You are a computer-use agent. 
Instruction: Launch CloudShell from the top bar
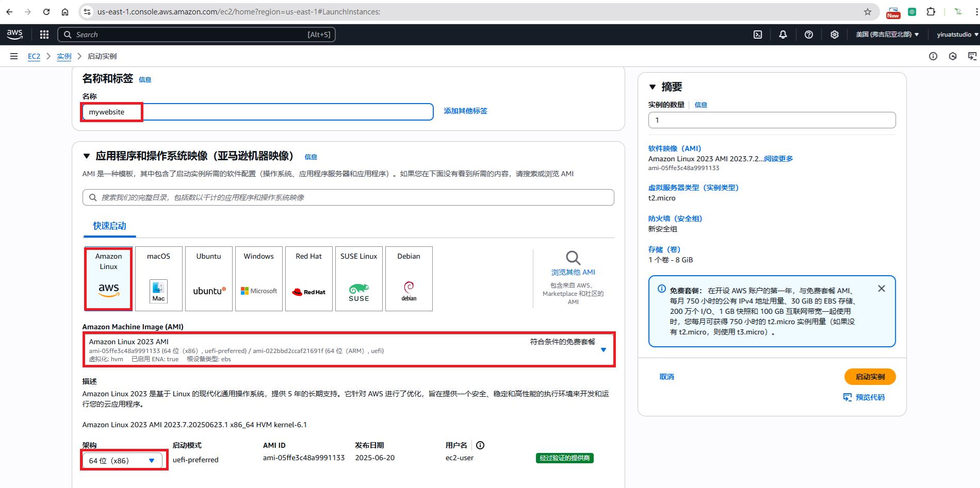point(758,35)
